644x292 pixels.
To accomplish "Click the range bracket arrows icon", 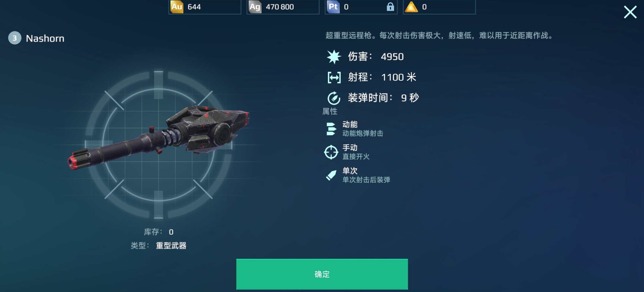I will click(334, 77).
